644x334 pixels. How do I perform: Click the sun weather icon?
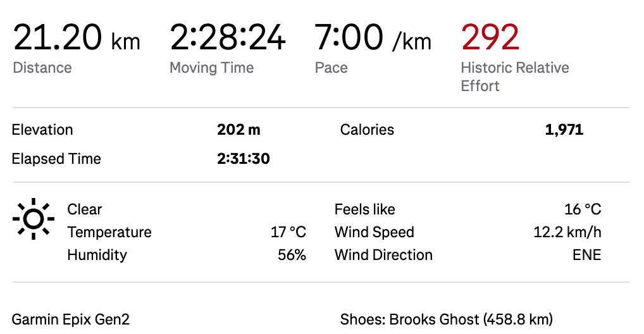pos(33,219)
